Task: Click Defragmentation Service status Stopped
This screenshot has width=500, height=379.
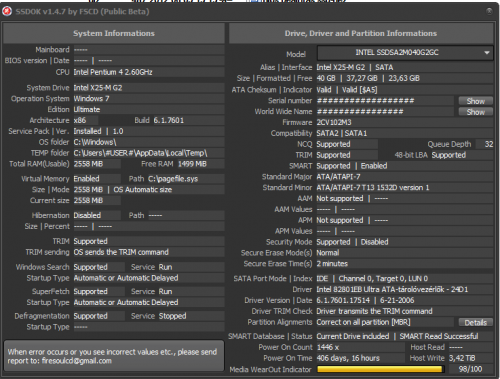Action: click(x=172, y=316)
